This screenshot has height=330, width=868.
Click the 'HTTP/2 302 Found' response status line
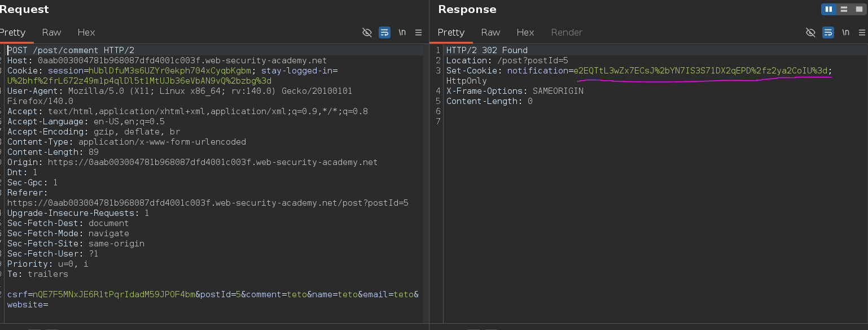(487, 50)
